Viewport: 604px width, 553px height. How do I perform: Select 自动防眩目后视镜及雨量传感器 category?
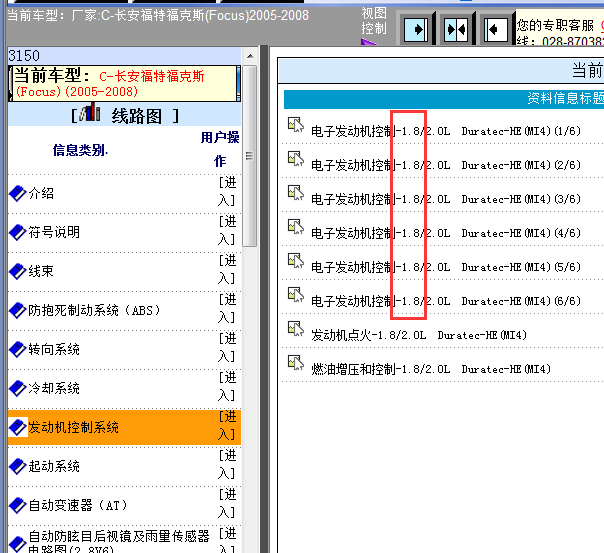pos(119,541)
